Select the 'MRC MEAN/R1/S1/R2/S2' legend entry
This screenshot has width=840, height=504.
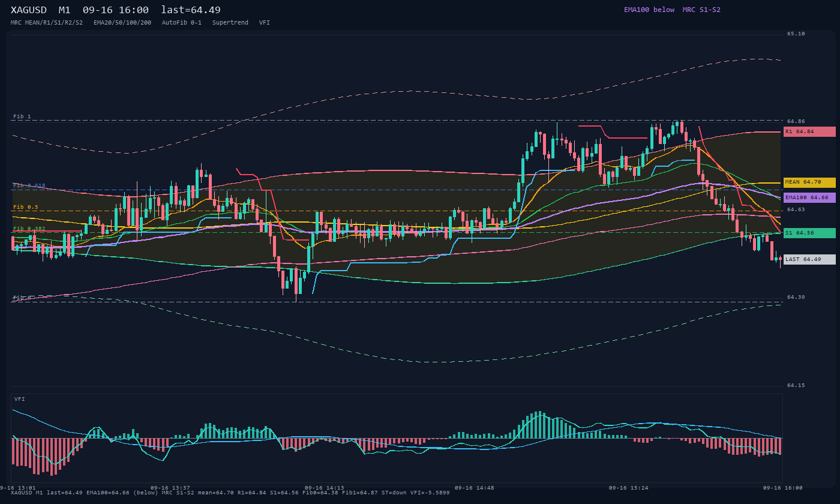[47, 22]
